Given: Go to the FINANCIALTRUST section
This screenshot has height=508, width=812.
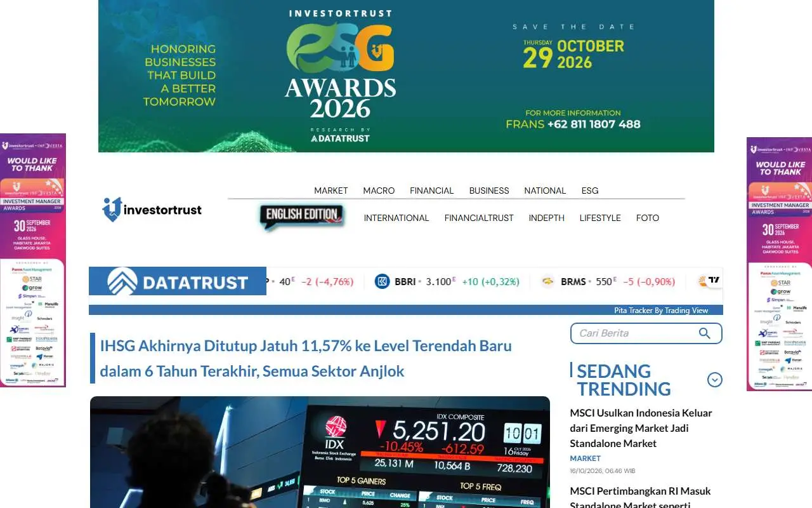Looking at the screenshot, I should coord(479,218).
